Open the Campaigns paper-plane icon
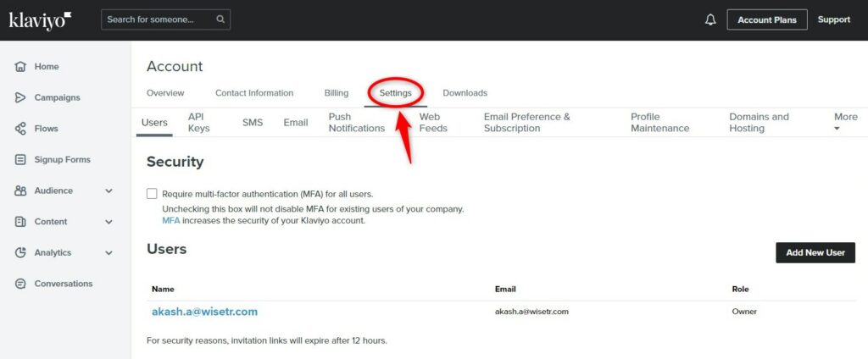The height and width of the screenshot is (359, 868). coord(20,97)
